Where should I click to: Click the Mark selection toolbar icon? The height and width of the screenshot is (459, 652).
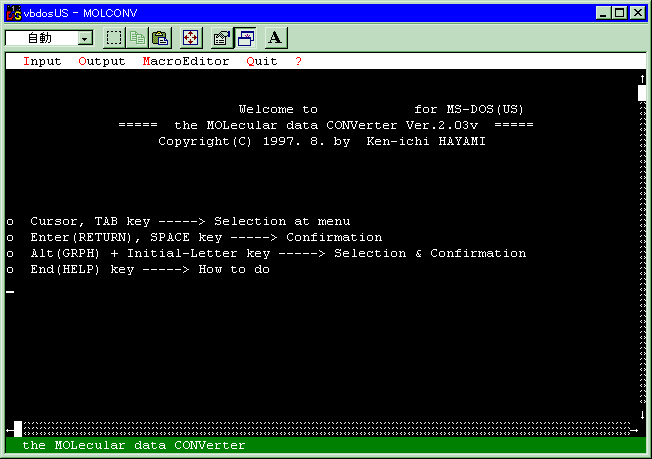114,38
